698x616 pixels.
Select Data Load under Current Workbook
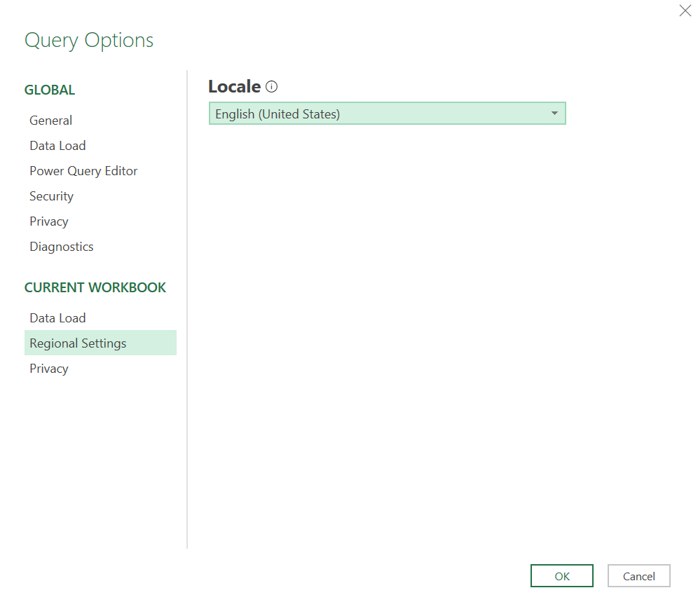pos(57,318)
